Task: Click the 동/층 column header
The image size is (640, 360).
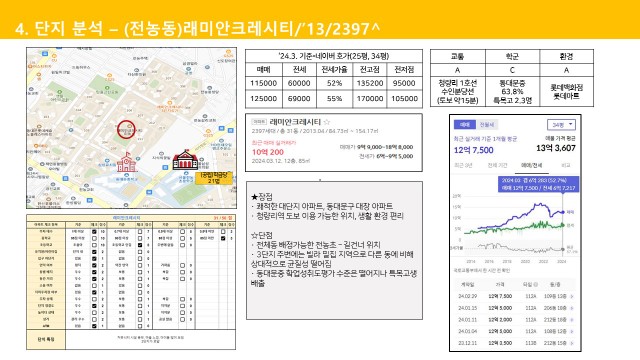Action: 555,284
